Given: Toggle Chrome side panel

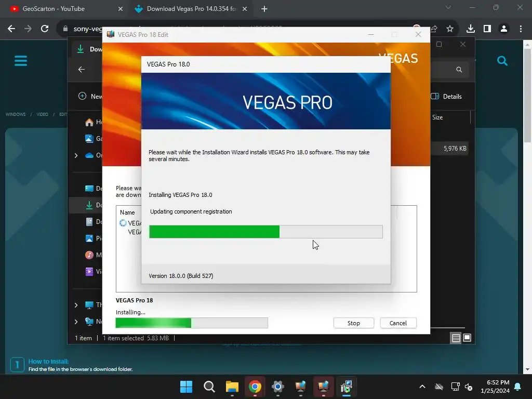Looking at the screenshot, I should pyautogui.click(x=487, y=29).
